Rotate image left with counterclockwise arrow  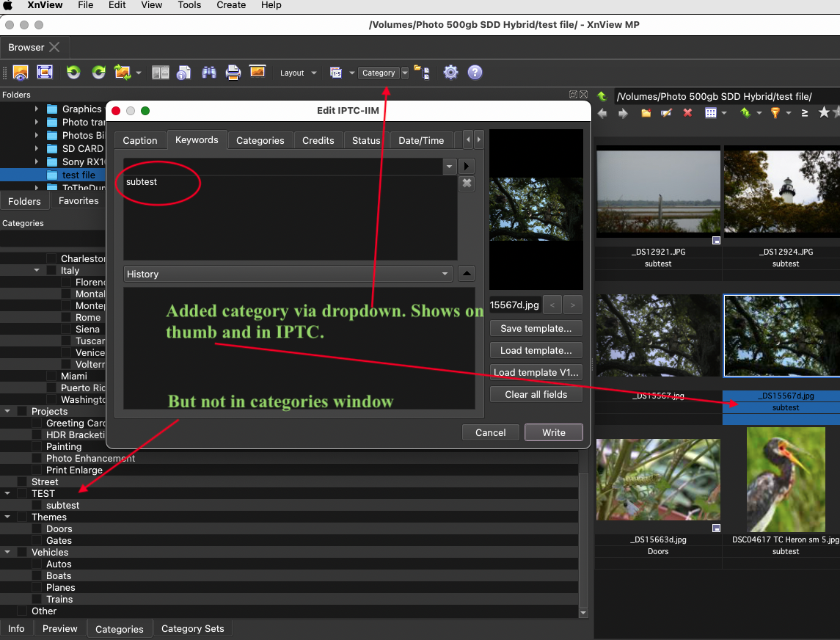click(73, 73)
